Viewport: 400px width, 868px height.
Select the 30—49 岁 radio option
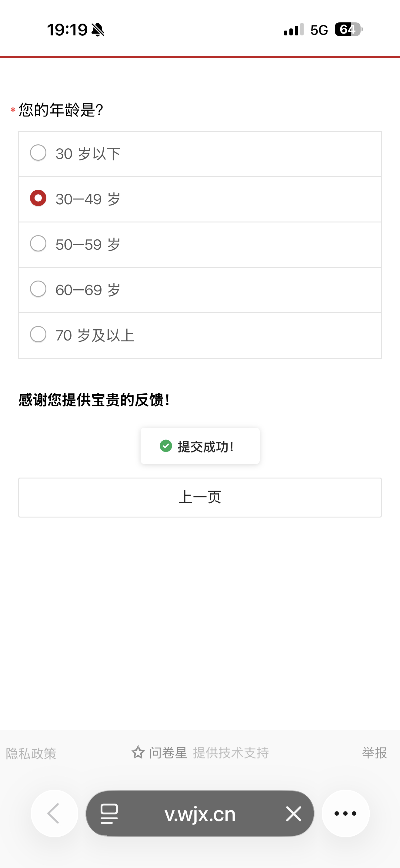38,198
